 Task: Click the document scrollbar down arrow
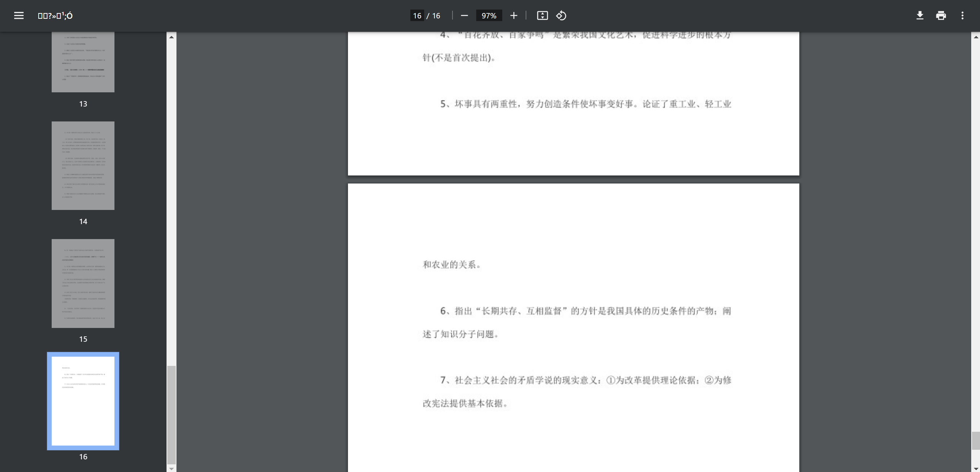tap(976, 468)
